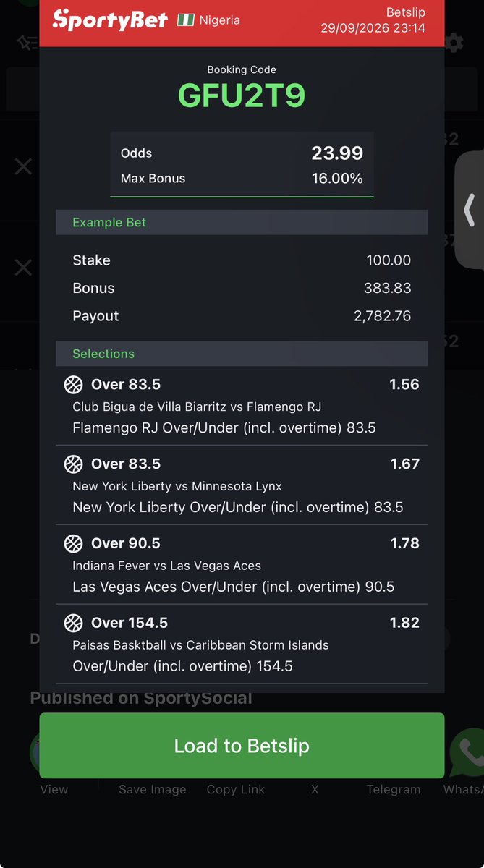Screen dimensions: 484x868
Task: Remove the first selection with the X icon
Action: click(23, 167)
